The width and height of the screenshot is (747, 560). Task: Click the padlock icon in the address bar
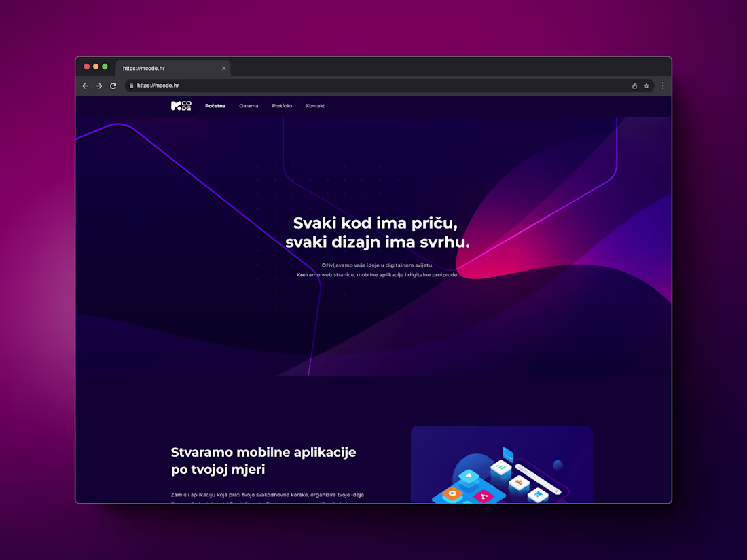[131, 86]
